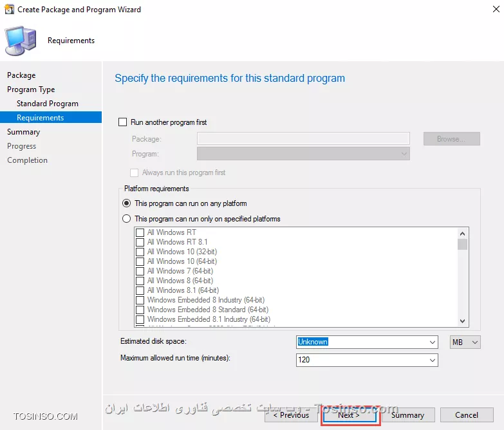The width and height of the screenshot is (504, 430).
Task: Click the Package text field
Action: click(303, 138)
